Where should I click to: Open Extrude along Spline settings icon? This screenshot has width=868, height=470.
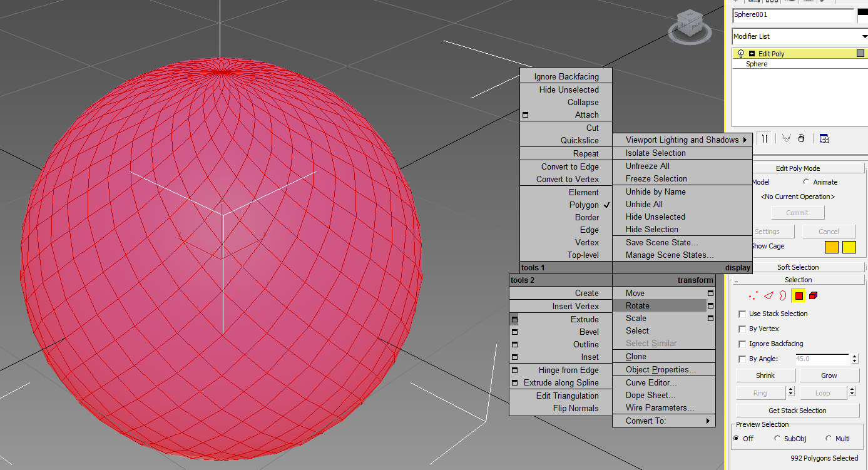click(514, 382)
